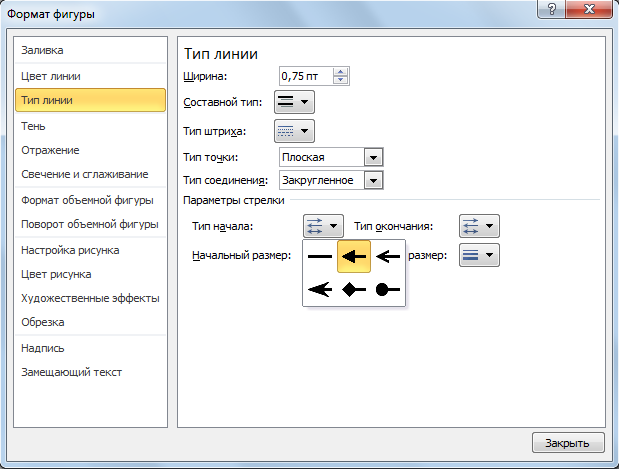Open the Тень section
The height and width of the screenshot is (469, 619).
[x=90, y=126]
